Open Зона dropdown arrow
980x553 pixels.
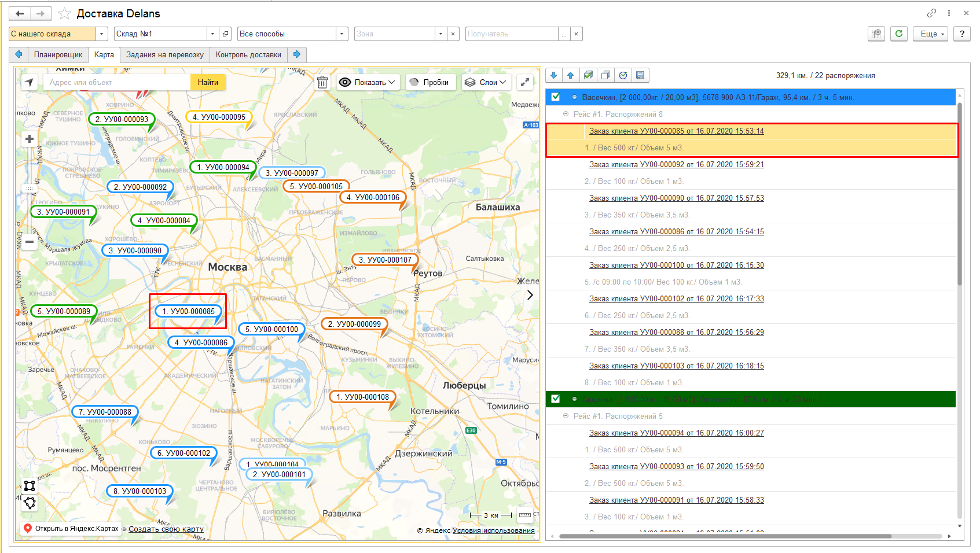click(441, 34)
